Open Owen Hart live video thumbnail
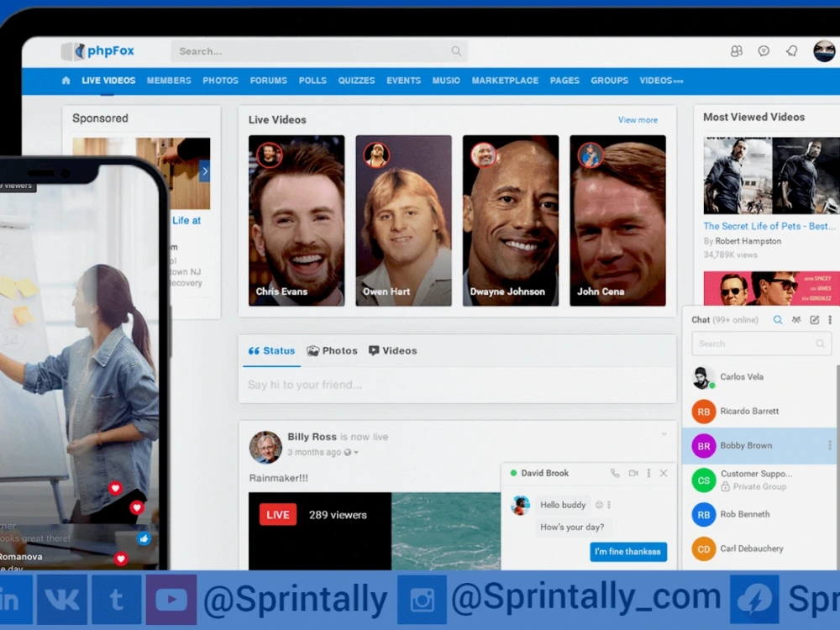 coord(404,221)
